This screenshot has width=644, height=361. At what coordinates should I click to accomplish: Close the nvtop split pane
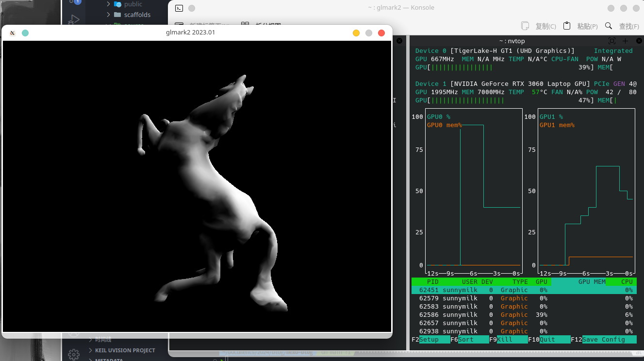[639, 41]
